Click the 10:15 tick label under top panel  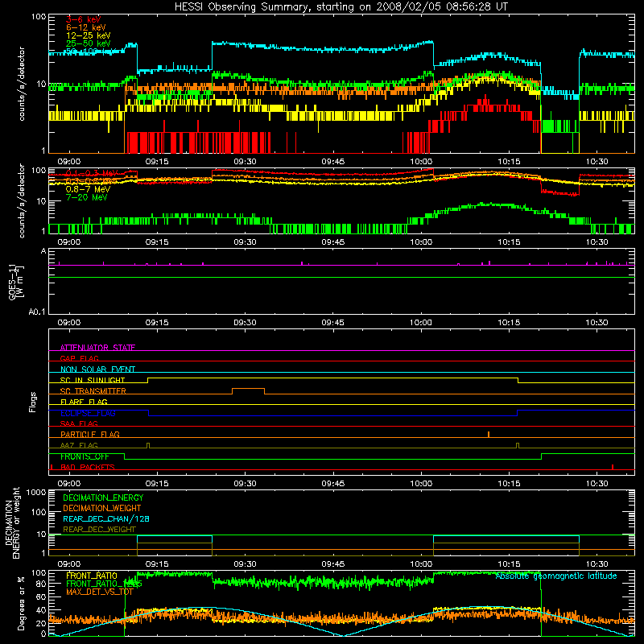(x=509, y=162)
